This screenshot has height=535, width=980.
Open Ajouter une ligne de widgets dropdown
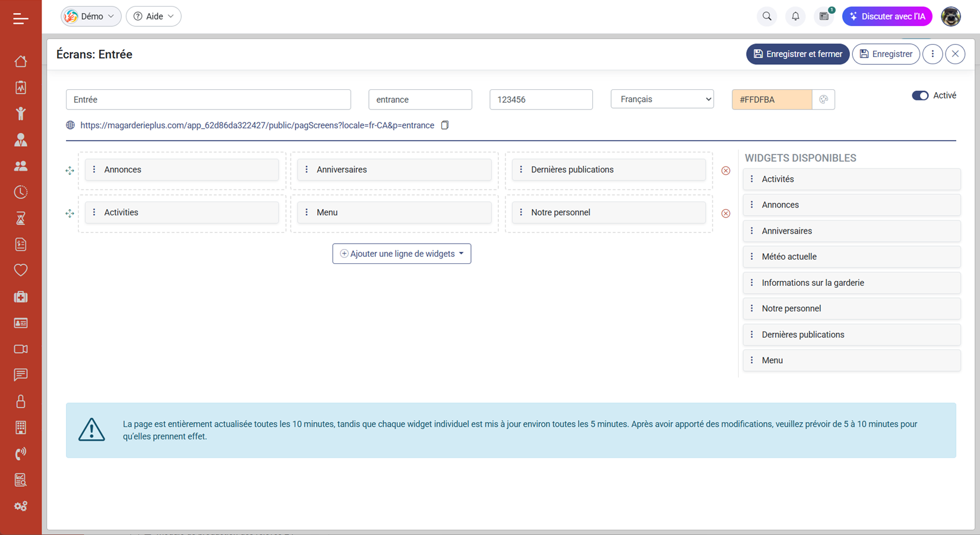[x=402, y=254]
